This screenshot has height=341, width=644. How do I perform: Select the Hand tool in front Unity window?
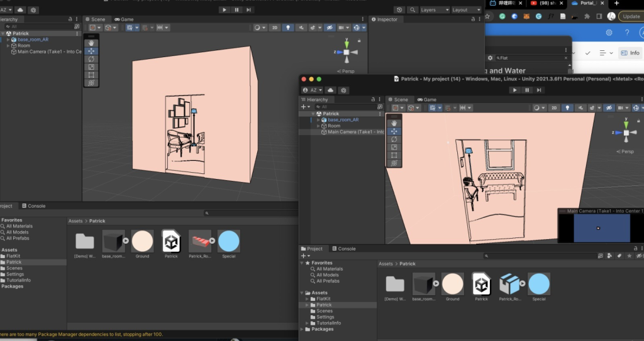[394, 123]
